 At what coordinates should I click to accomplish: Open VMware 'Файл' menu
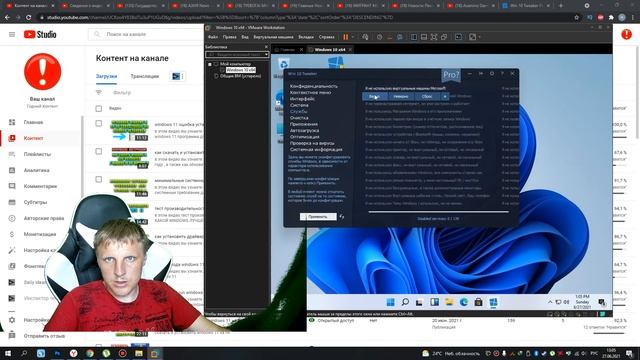point(213,37)
